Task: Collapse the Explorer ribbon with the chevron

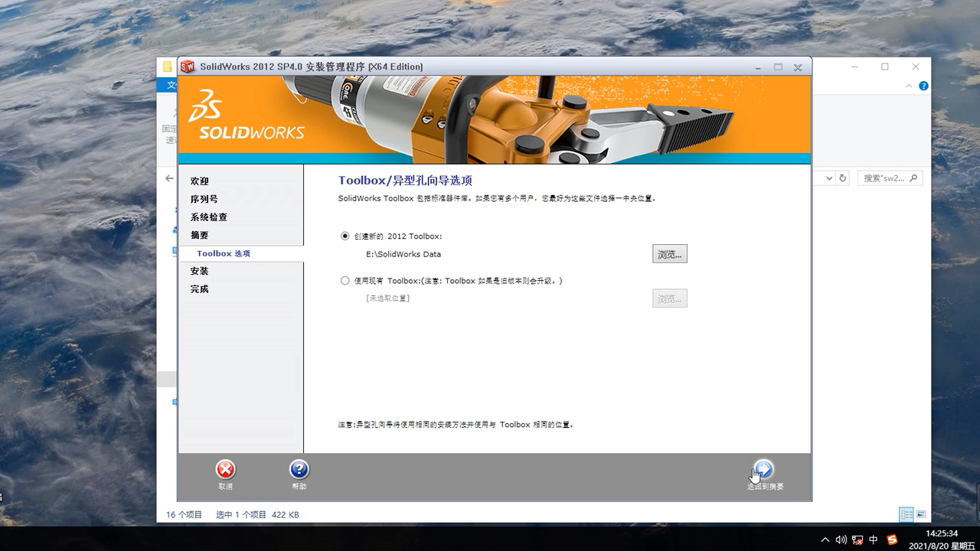Action: (910, 86)
